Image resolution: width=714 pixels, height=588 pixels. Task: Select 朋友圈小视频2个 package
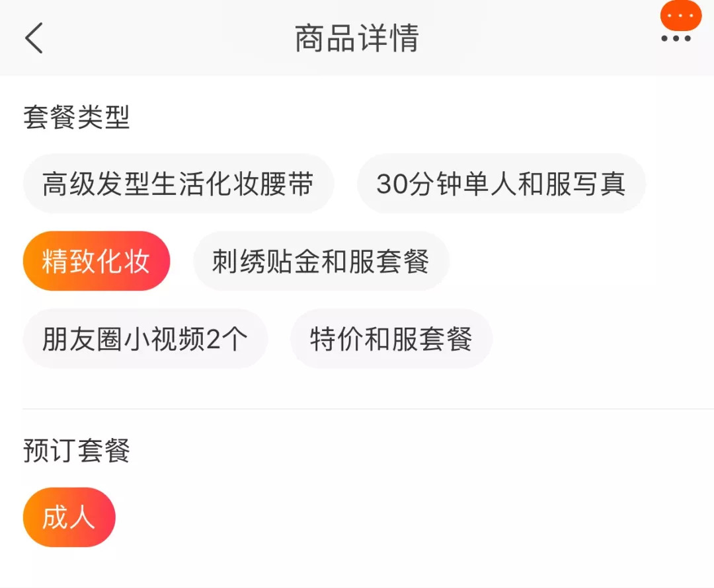[145, 339]
